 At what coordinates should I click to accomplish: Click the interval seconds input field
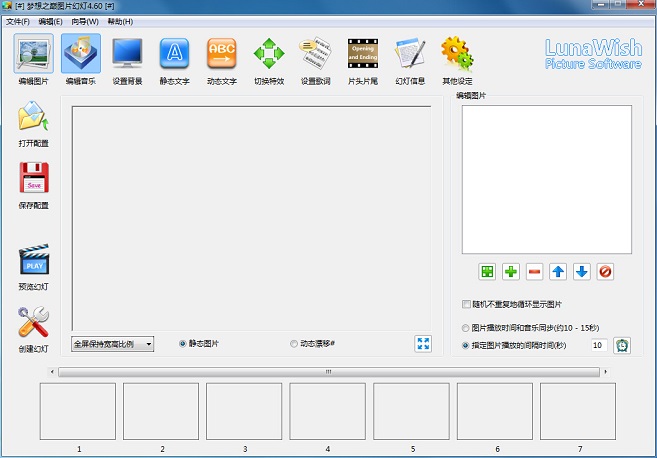tap(597, 345)
